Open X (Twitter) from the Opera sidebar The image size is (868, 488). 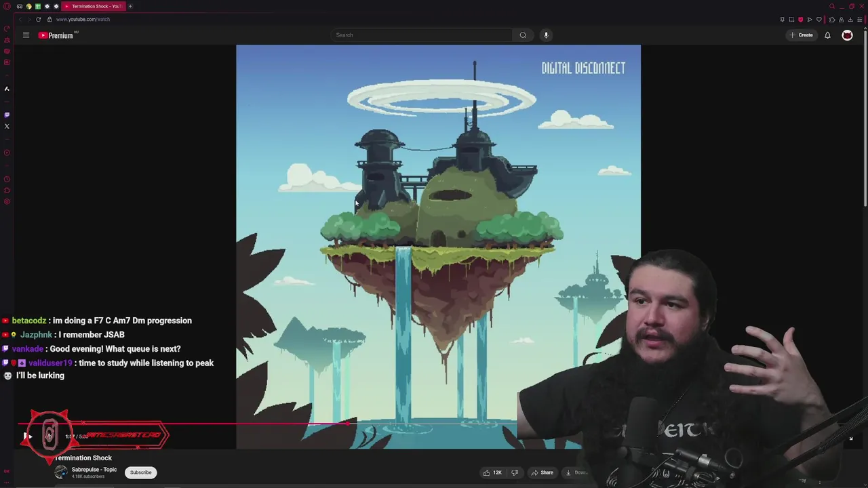7,126
